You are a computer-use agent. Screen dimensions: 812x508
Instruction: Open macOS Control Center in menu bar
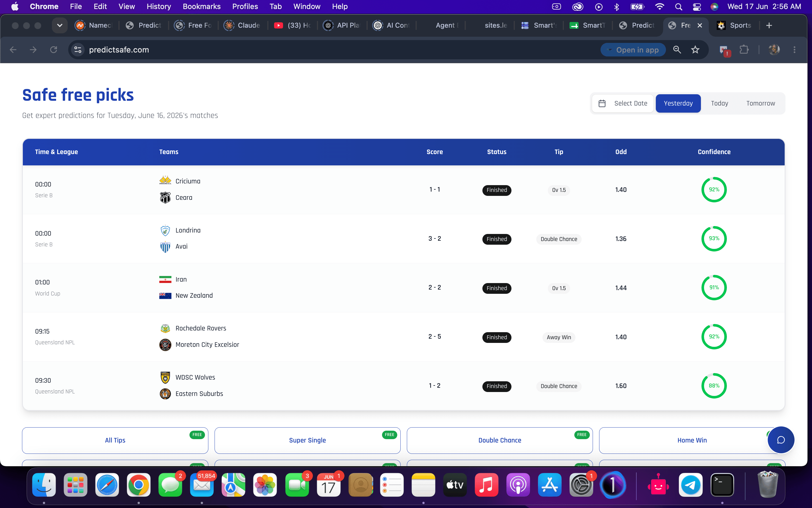(697, 6)
